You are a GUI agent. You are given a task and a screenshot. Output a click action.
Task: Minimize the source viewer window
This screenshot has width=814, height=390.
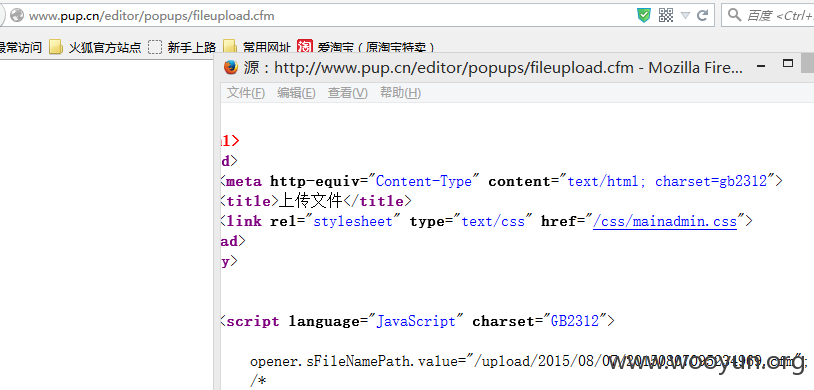[x=762, y=66]
